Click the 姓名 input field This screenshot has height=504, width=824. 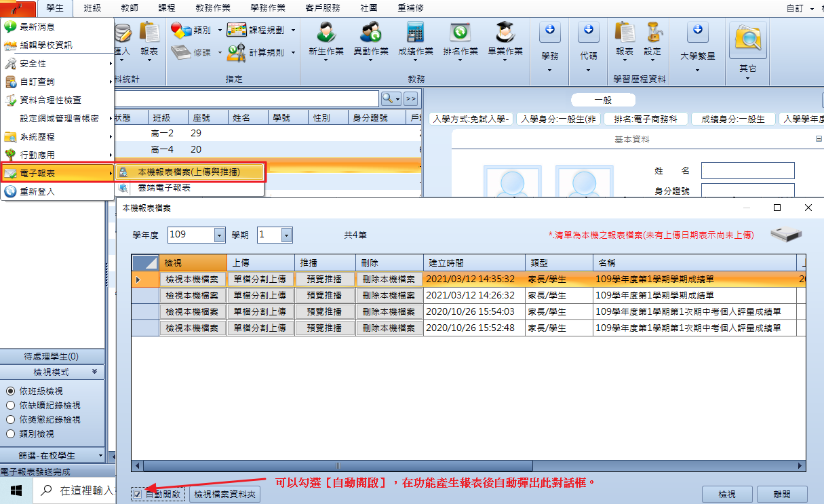click(x=747, y=170)
